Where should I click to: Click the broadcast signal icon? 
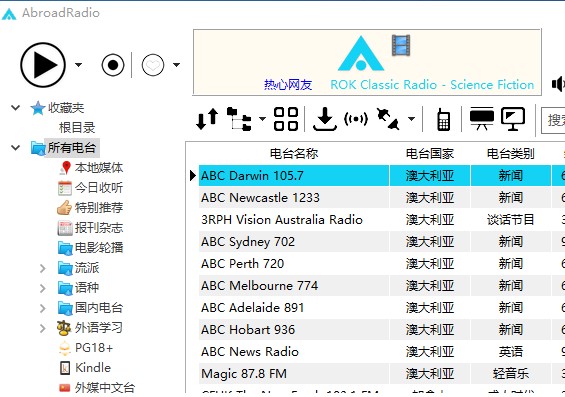tap(356, 119)
